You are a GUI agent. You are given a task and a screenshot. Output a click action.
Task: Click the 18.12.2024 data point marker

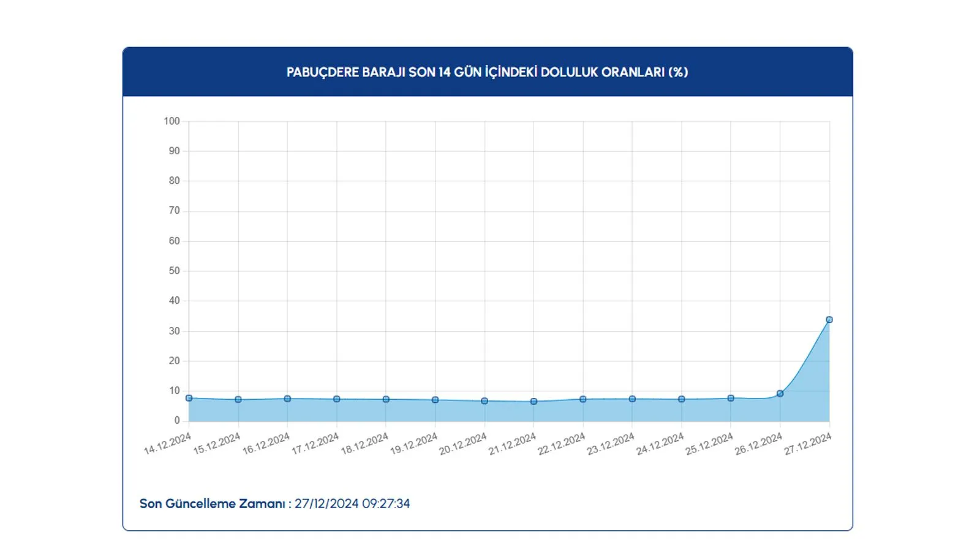(x=386, y=400)
